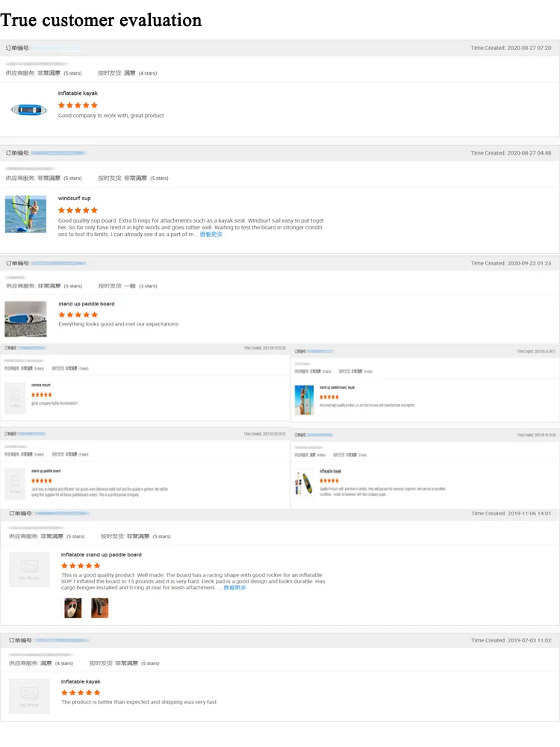Click the green inflatable kayak thumbnail in small review
This screenshot has width=560, height=747.
(304, 483)
